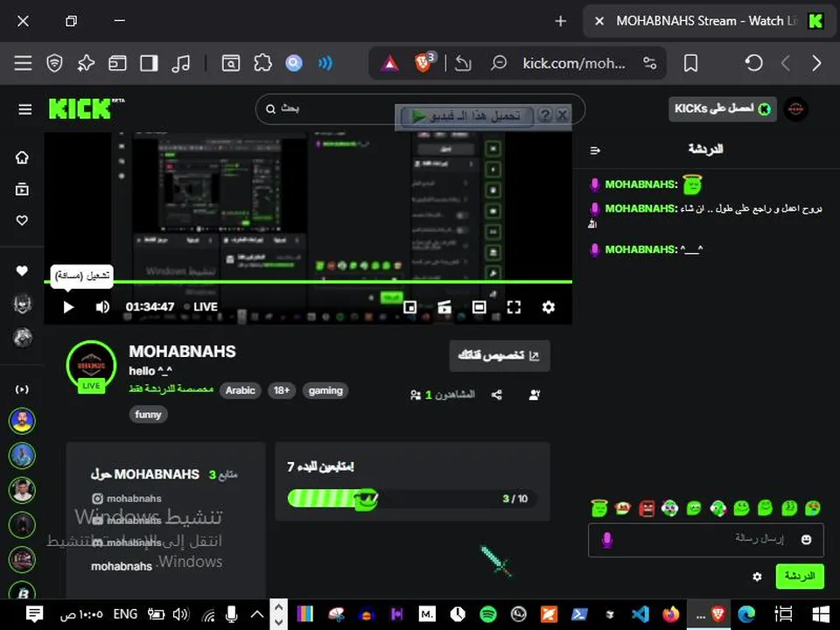This screenshot has width=840, height=630.
Task: Click the Brave lion shield with badge 3
Action: 423,63
